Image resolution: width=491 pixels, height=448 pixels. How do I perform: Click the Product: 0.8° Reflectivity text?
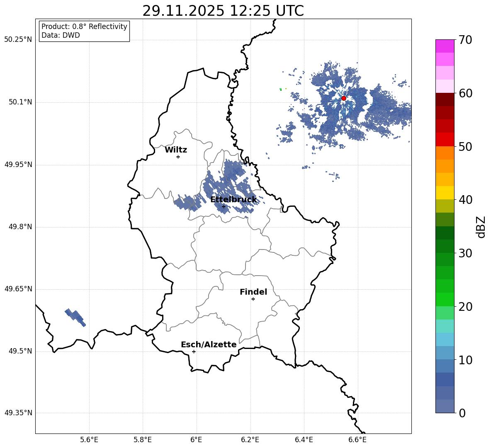pos(84,27)
